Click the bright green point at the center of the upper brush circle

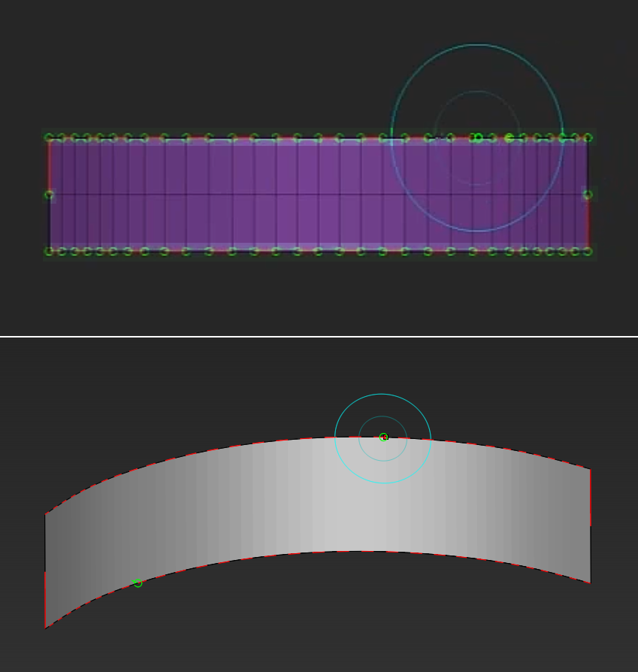(478, 138)
